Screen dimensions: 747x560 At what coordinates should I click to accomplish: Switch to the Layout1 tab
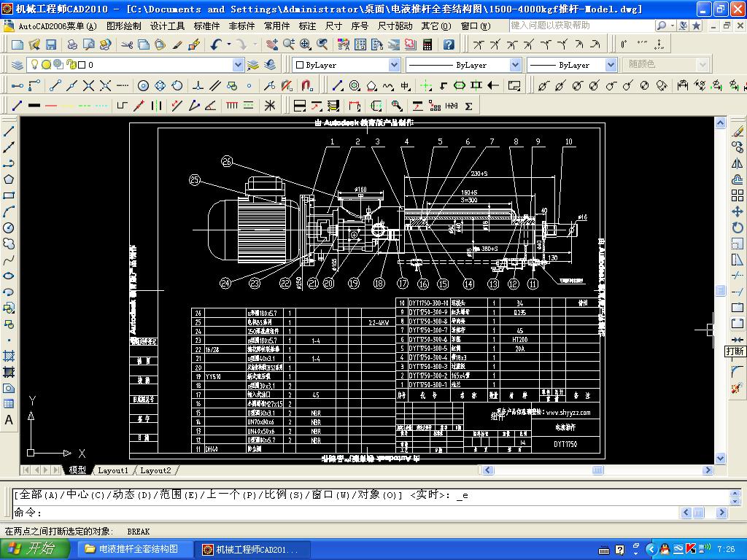[x=113, y=470]
